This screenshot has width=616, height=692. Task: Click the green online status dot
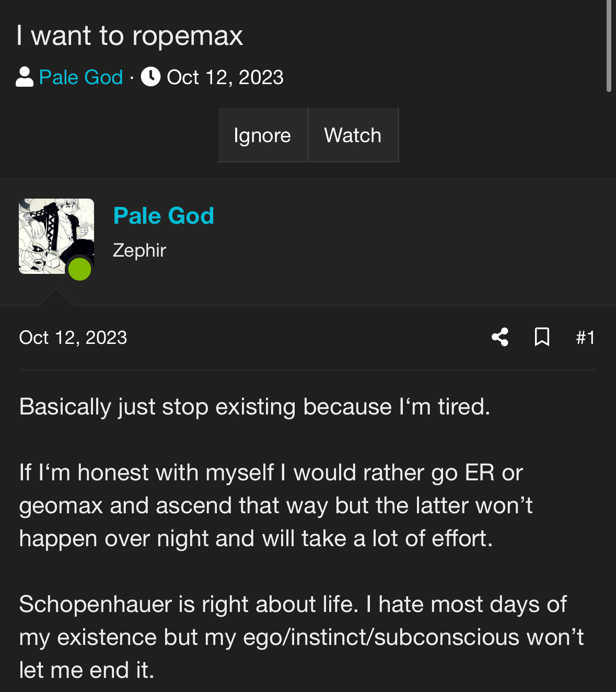click(x=80, y=269)
